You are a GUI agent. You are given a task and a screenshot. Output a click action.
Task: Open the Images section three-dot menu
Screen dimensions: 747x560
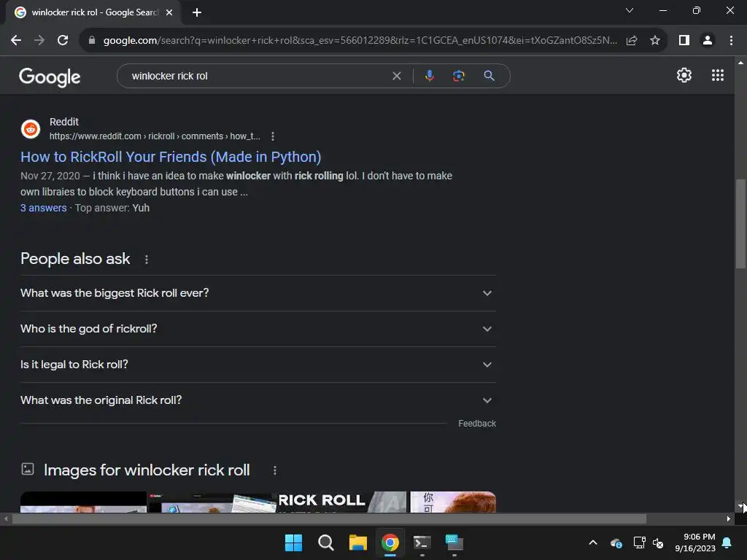[274, 470]
